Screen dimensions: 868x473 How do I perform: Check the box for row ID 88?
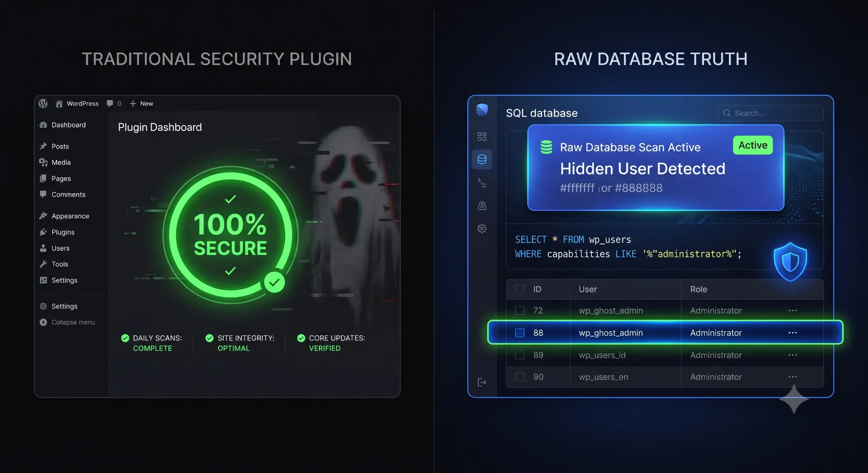click(520, 333)
